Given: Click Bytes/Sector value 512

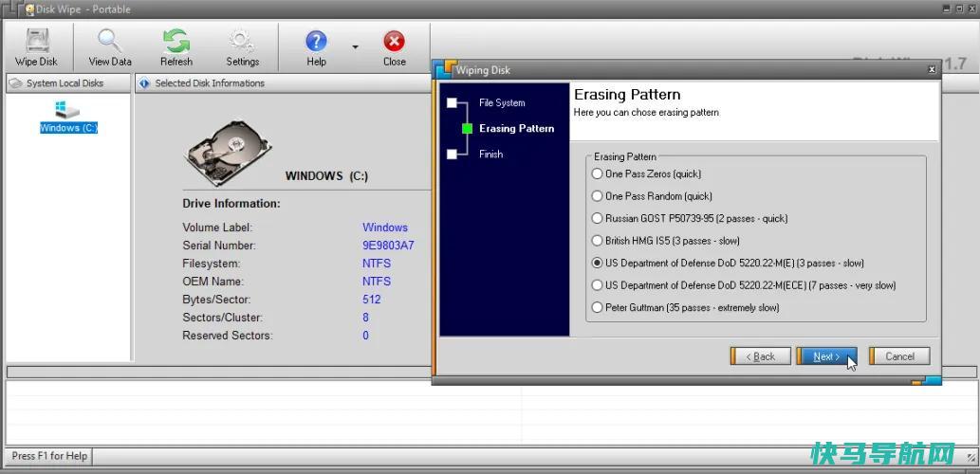Looking at the screenshot, I should (x=371, y=300).
